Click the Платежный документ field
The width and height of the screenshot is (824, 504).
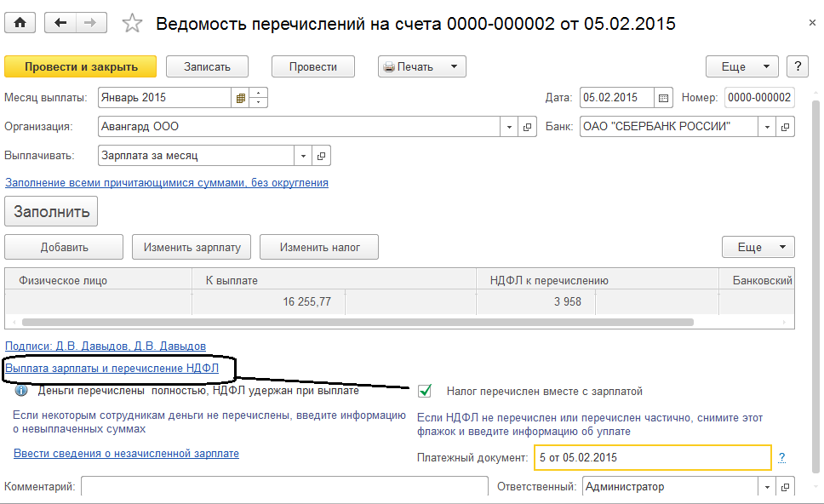(x=653, y=457)
